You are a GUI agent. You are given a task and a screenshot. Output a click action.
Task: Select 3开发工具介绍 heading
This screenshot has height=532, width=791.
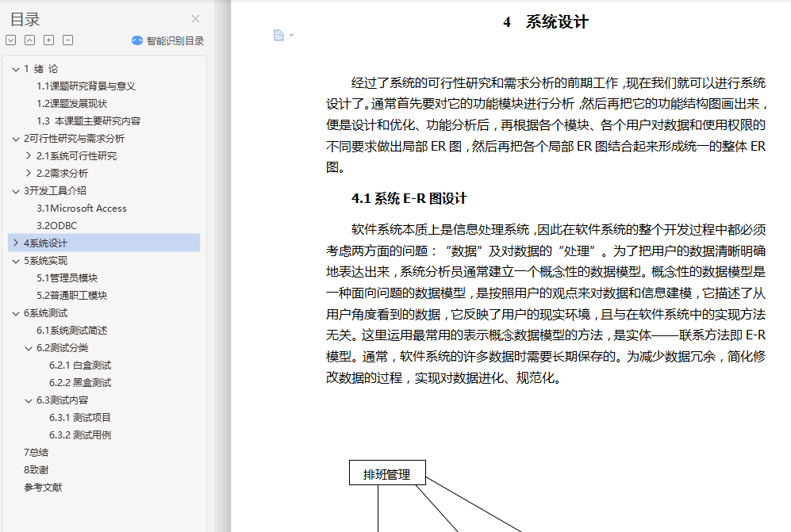(x=55, y=190)
